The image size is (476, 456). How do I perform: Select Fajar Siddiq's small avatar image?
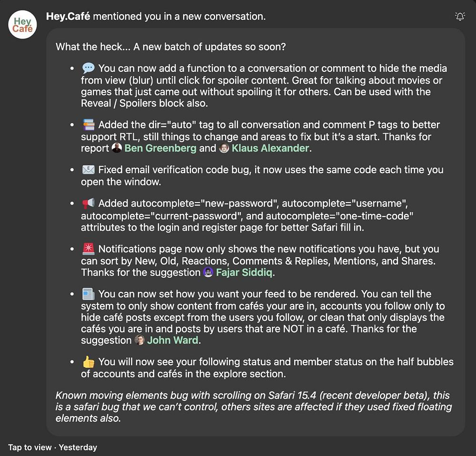208,272
